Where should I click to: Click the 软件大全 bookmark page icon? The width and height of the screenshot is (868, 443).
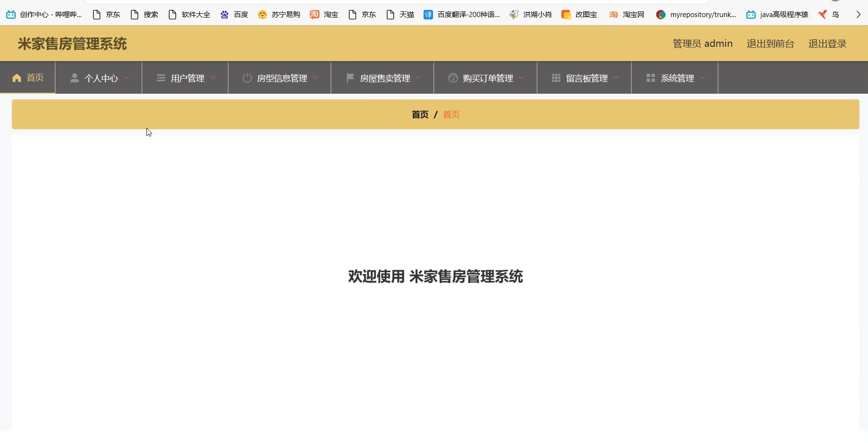172,15
